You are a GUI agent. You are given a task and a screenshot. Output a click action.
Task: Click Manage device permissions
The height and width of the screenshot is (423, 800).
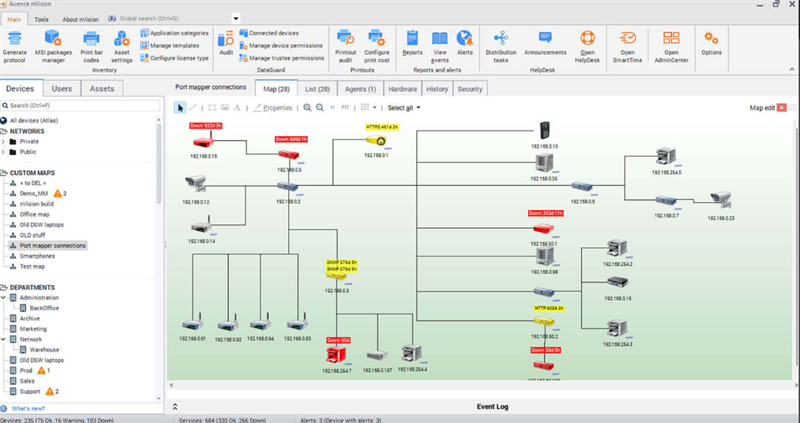(x=281, y=45)
